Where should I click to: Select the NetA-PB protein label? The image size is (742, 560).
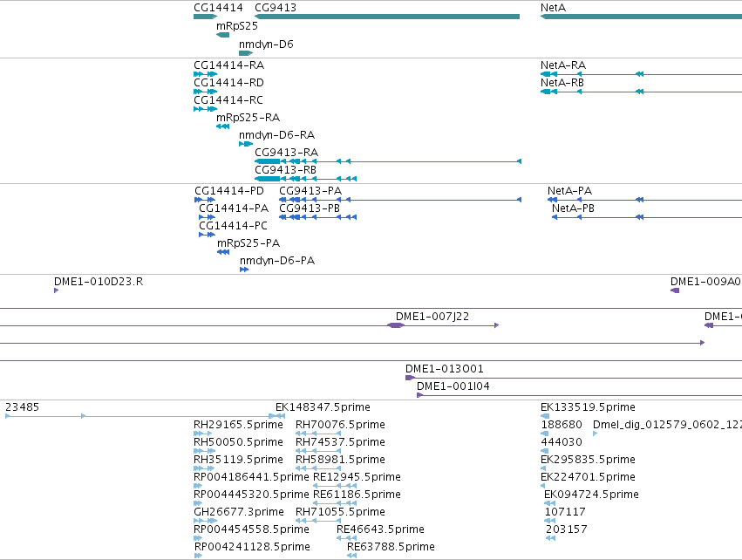tap(573, 208)
